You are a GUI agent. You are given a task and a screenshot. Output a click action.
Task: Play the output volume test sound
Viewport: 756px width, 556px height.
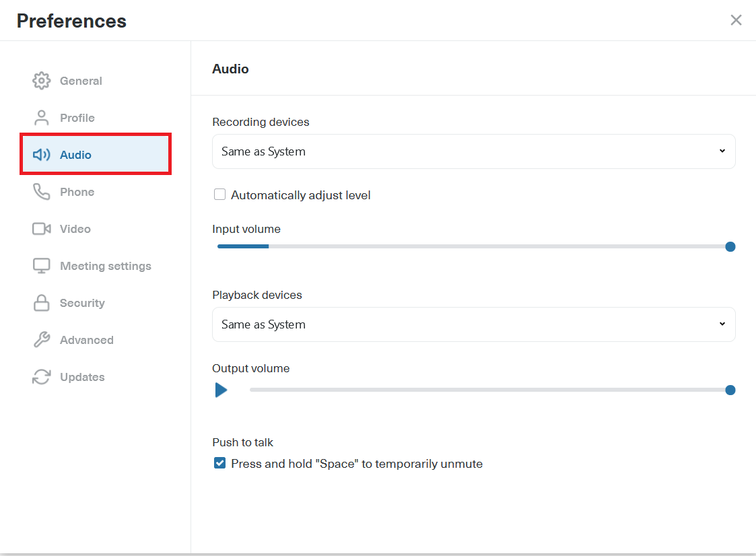[221, 390]
